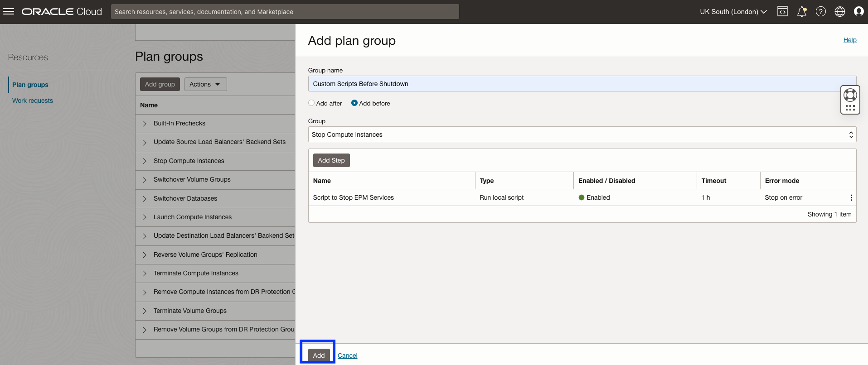Open the Group dropdown showing Stop Compute Instances
Screen dimensions: 868x365
tap(582, 134)
